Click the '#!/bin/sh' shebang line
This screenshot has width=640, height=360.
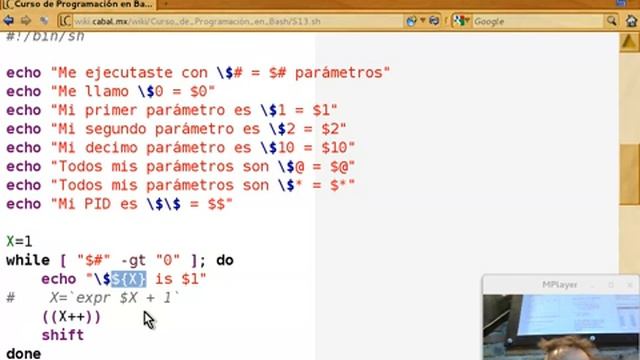pyautogui.click(x=45, y=37)
